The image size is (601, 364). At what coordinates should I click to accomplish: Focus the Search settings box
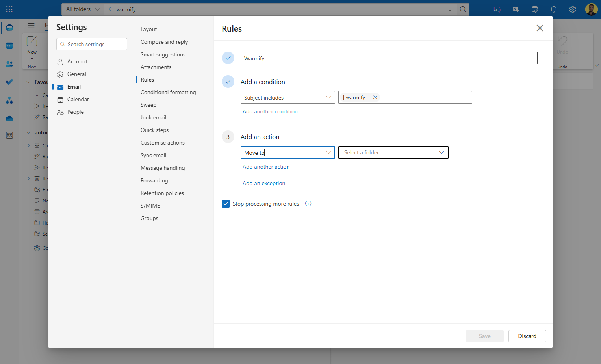[x=92, y=44]
